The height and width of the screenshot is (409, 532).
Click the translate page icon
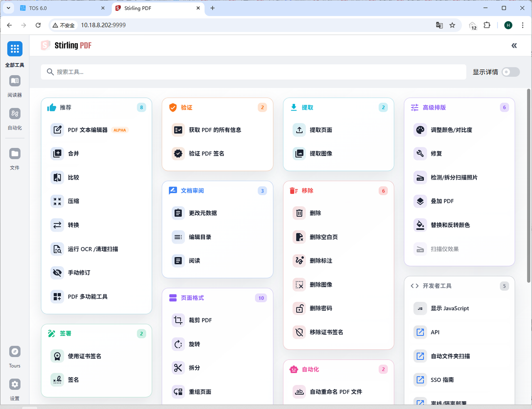[439, 25]
